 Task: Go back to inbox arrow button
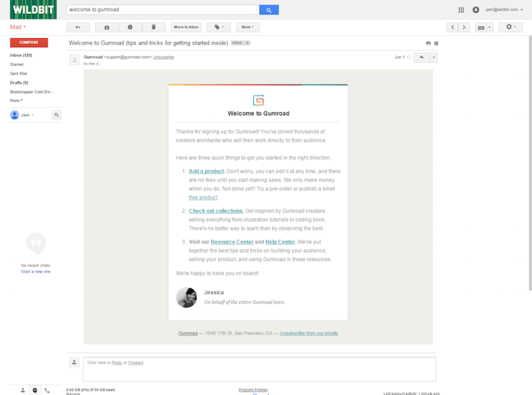coord(78,27)
